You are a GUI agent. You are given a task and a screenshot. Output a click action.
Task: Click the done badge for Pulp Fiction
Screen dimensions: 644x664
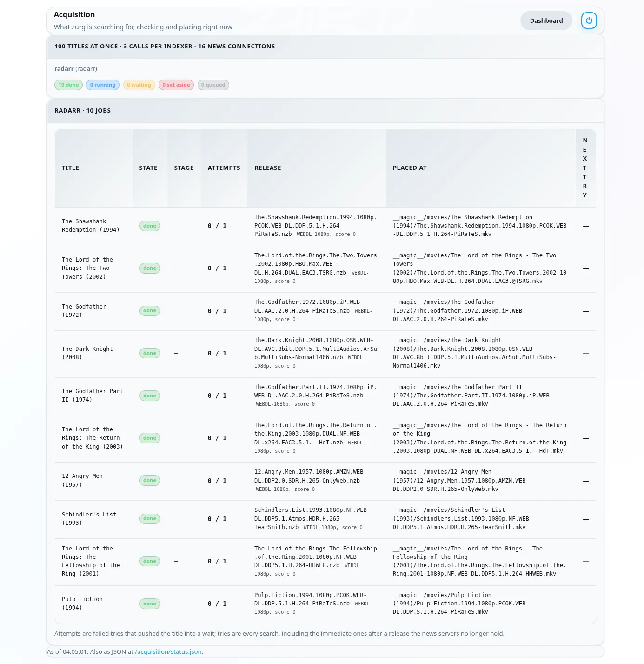[150, 604]
